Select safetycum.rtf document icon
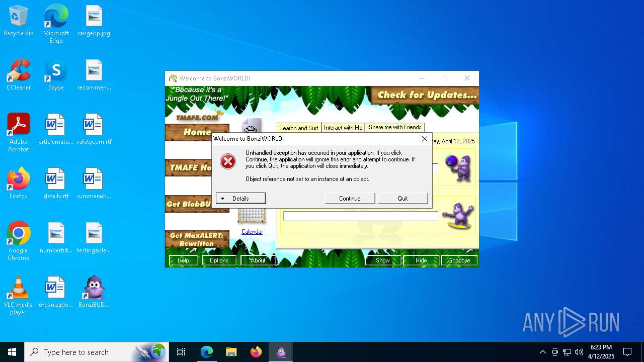The width and height of the screenshot is (644, 362). pyautogui.click(x=94, y=130)
